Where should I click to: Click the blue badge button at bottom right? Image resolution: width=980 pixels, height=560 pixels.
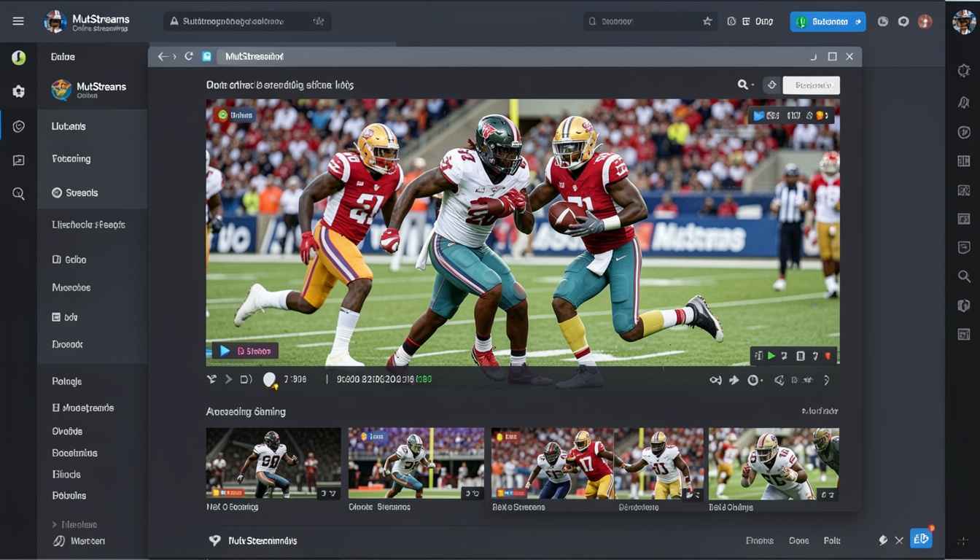click(921, 539)
